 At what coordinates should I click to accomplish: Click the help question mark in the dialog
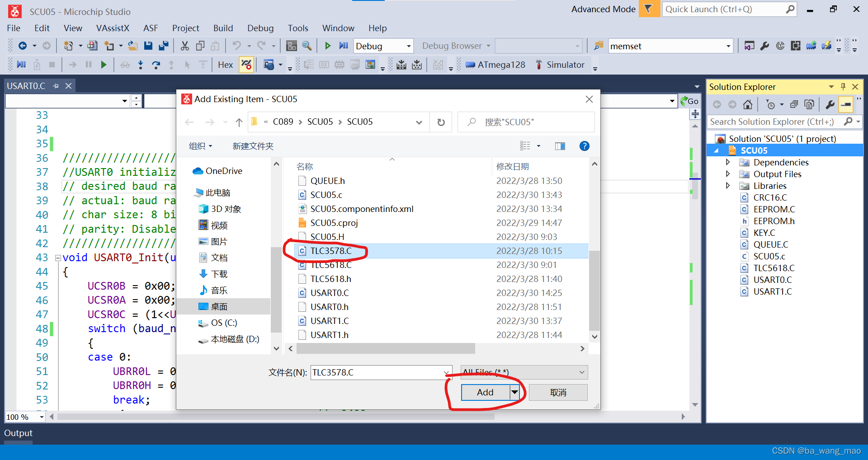(x=584, y=146)
